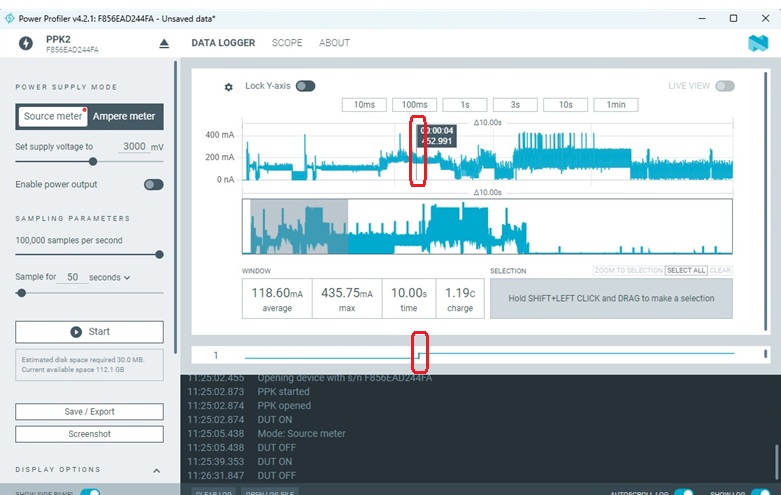Screen dimensions: 781x495
Task: Click the digital channel 1 trace
Action: point(489,355)
